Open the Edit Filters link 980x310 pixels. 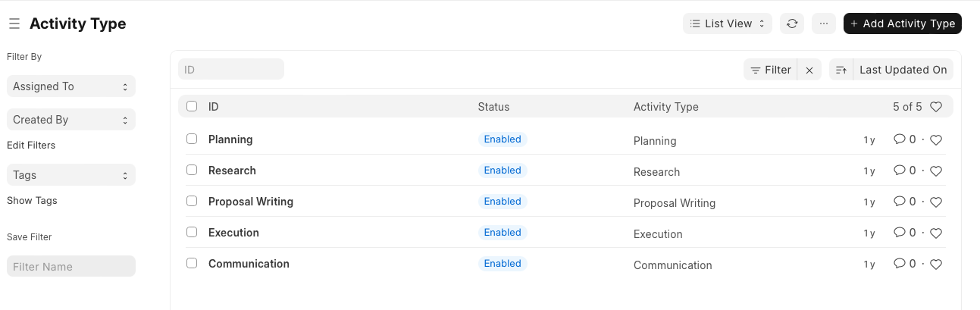(31, 145)
